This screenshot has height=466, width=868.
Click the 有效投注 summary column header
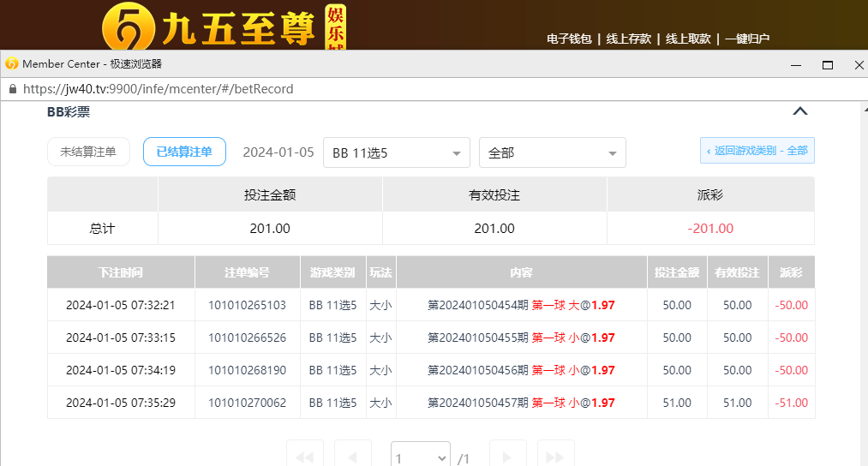[494, 194]
